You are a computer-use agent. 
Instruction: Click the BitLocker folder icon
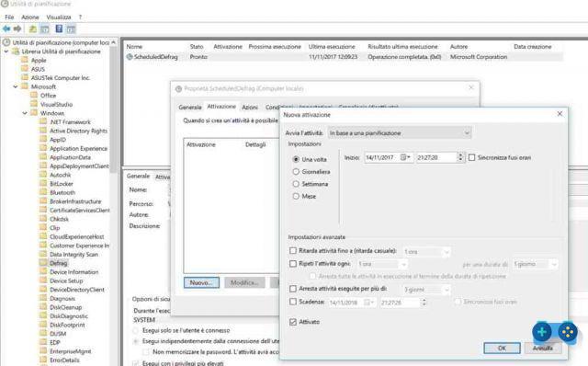[43, 183]
